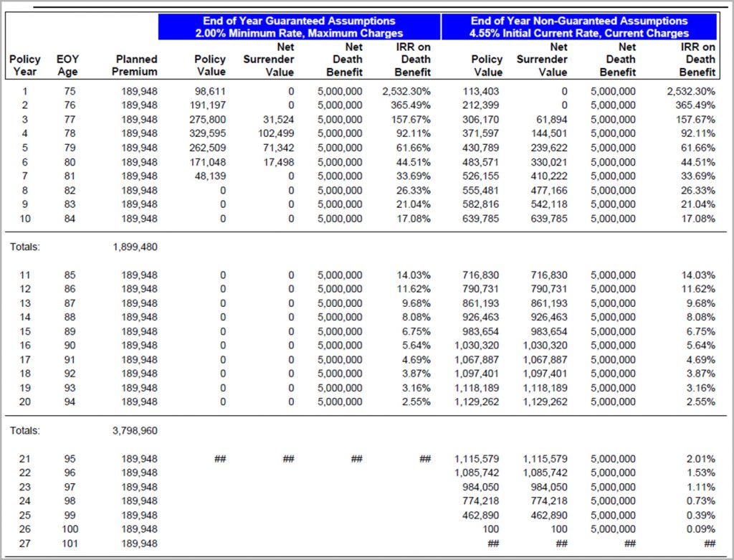Select non-guaranteed policy value 462,890 at age 99
Image resolution: width=734 pixels, height=560 pixels.
click(x=481, y=516)
